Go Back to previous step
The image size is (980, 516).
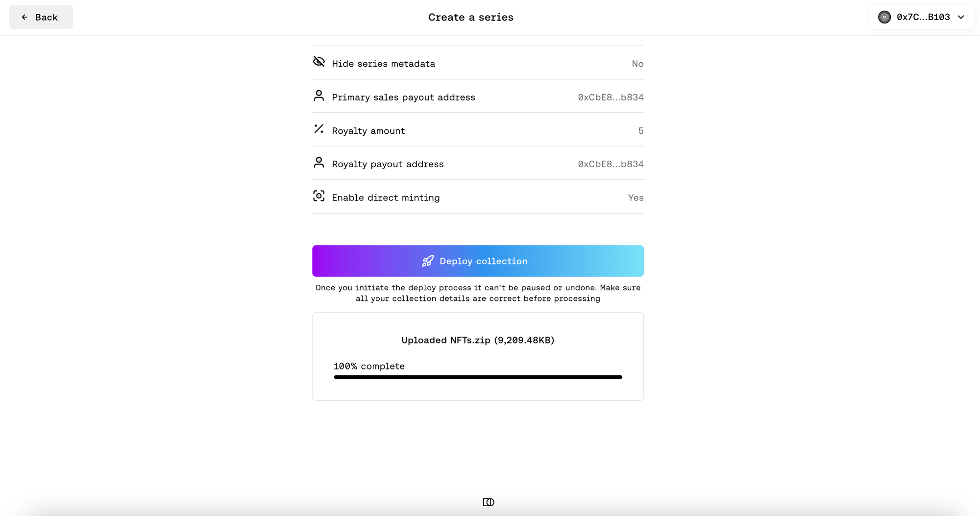[41, 17]
